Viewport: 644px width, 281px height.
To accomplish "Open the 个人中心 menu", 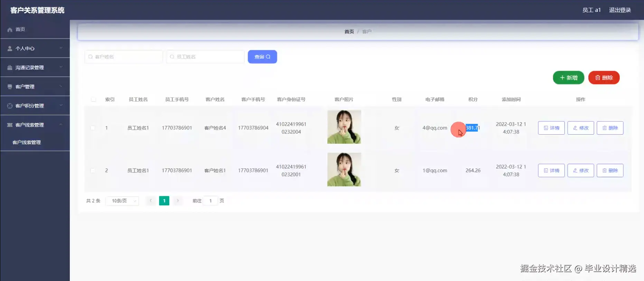I will (35, 48).
